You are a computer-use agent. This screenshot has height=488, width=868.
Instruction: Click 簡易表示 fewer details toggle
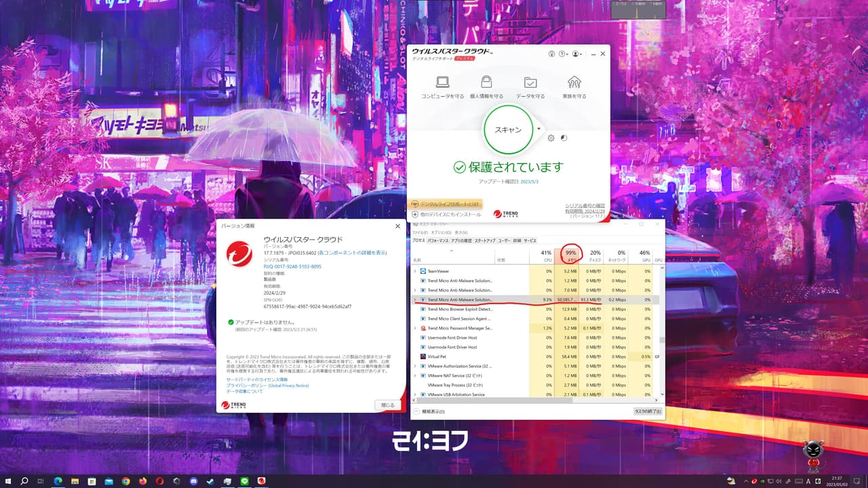click(x=429, y=411)
